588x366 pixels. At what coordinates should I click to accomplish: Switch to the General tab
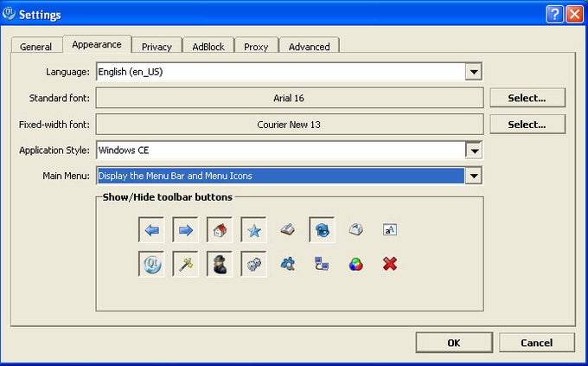pyautogui.click(x=36, y=46)
